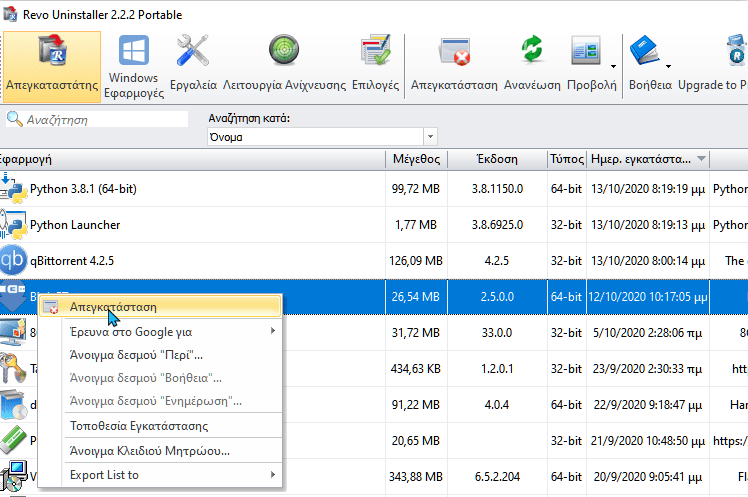The image size is (748, 497).
Task: Open the Βοήθεια dropdown arrow
Action: [x=668, y=66]
